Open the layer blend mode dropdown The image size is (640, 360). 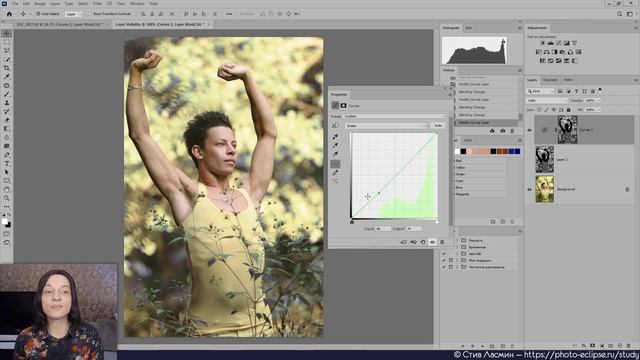[x=547, y=100]
